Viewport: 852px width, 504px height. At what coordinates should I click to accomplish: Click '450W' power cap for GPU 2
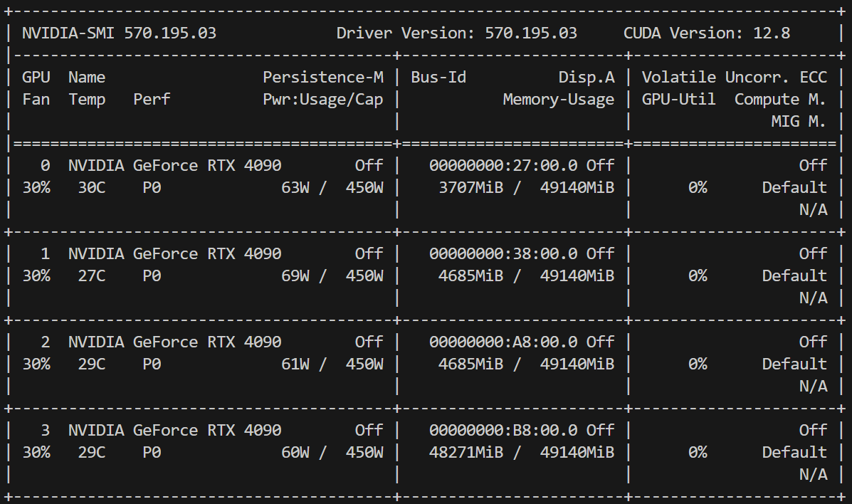(x=364, y=364)
